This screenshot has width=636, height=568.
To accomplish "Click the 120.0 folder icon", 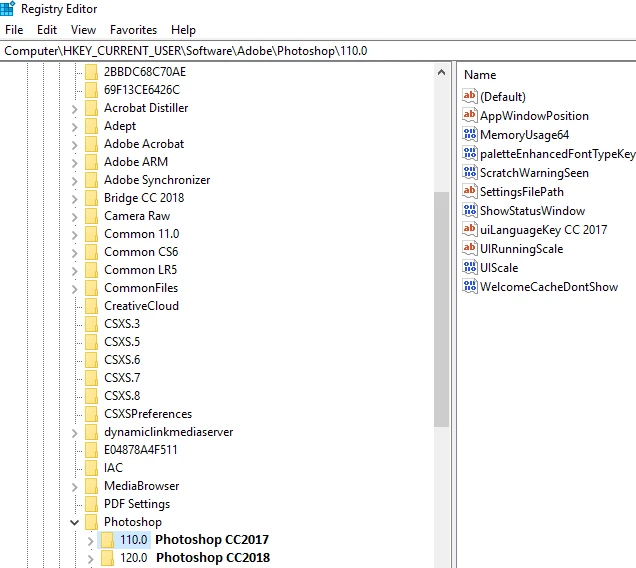I will coord(107,557).
